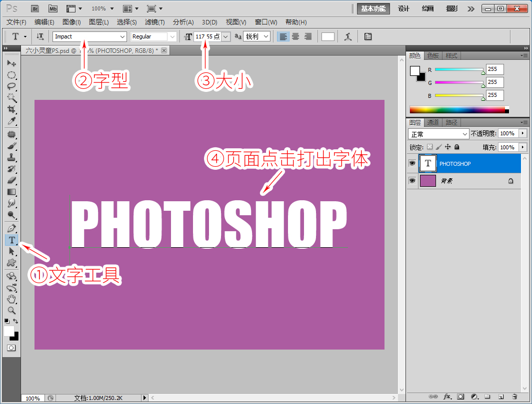Select the Spot Healing Brush tool
The height and width of the screenshot is (404, 532).
click(11, 134)
